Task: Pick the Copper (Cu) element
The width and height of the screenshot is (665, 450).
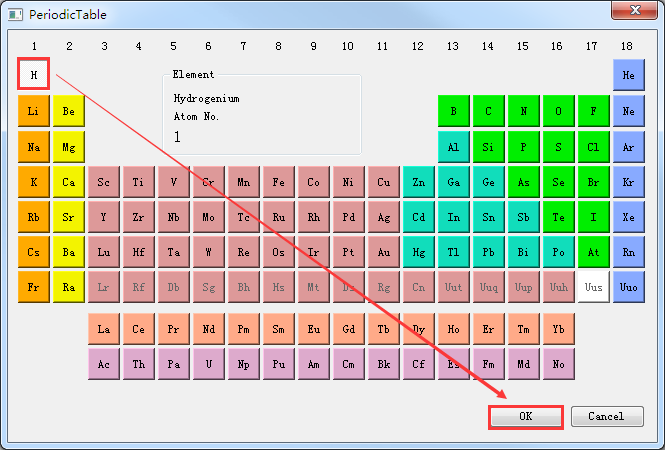Action: click(x=384, y=182)
